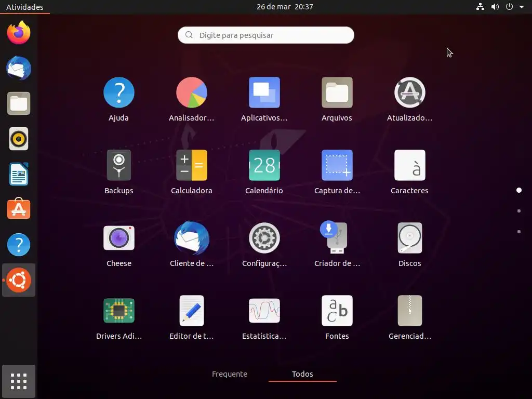Click the volume icon in top bar
The image size is (532, 399).
(x=495, y=7)
